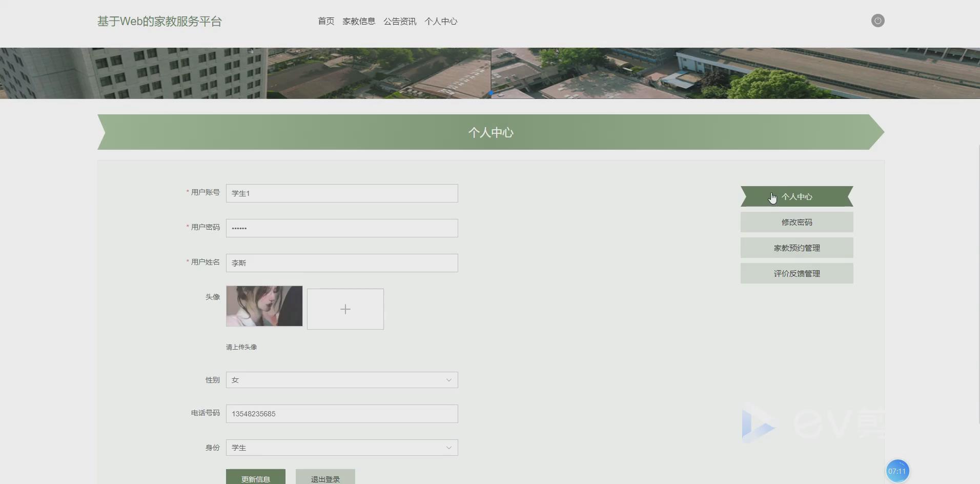The width and height of the screenshot is (980, 484).
Task: Open 评价反馈管理 in the sidebar
Action: point(797,273)
